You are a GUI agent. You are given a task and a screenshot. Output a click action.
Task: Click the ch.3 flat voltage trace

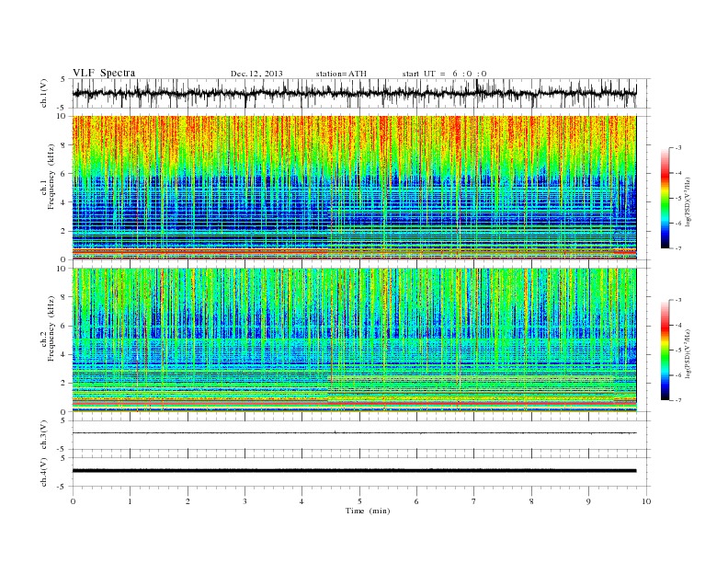click(354, 433)
